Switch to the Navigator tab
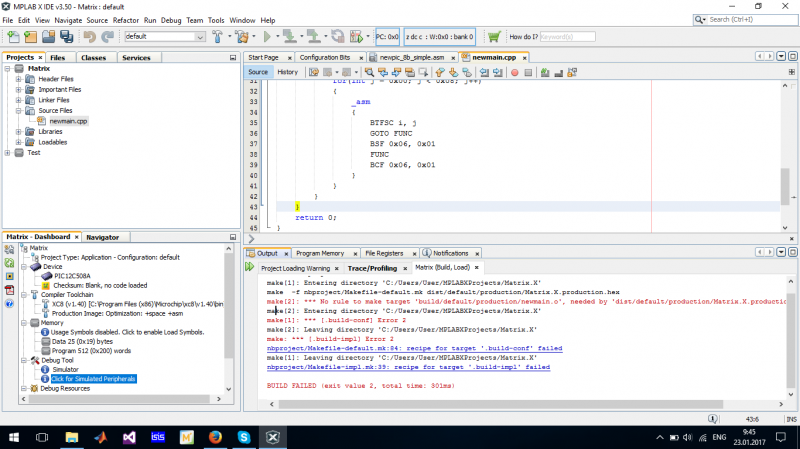This screenshot has width=800, height=449. 103,237
